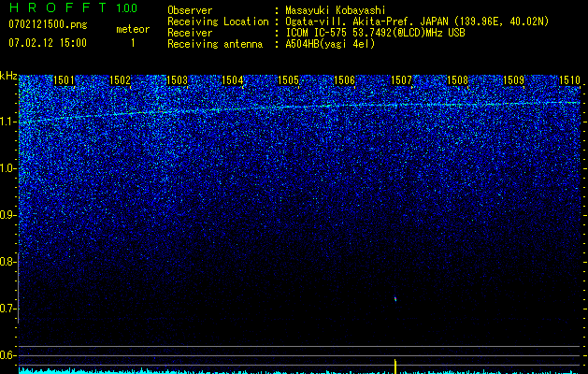This screenshot has height=374, width=588.
Task: Click the yellow intensity spike at 1507
Action: coord(394,367)
